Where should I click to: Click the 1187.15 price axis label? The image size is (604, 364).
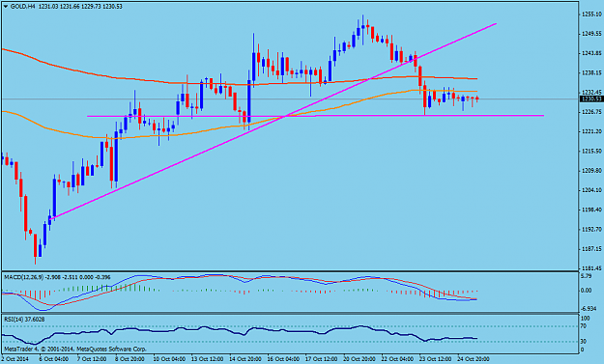(x=590, y=249)
